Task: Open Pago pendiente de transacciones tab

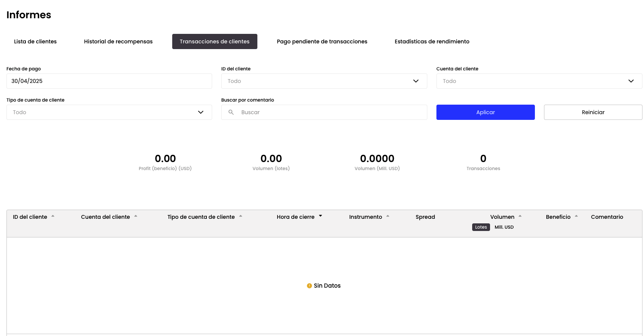Action: click(x=322, y=41)
